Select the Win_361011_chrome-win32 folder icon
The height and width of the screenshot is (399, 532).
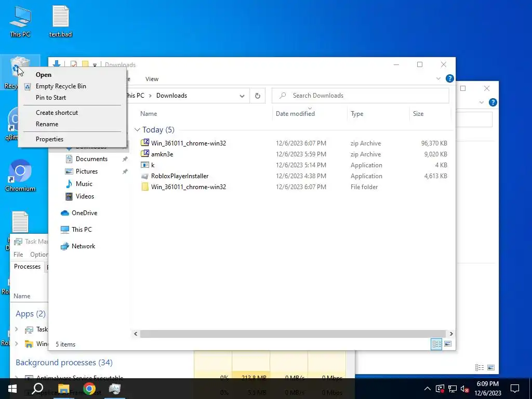coord(145,187)
